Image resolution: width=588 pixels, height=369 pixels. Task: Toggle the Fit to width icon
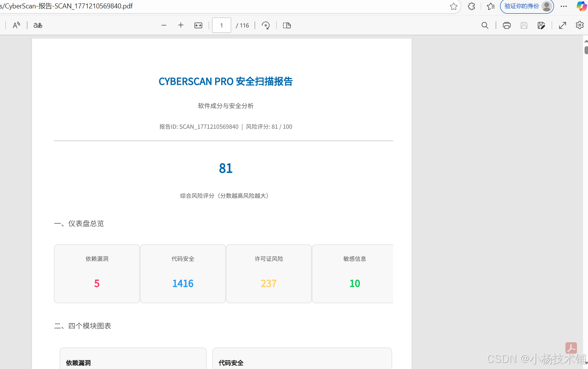pos(198,25)
